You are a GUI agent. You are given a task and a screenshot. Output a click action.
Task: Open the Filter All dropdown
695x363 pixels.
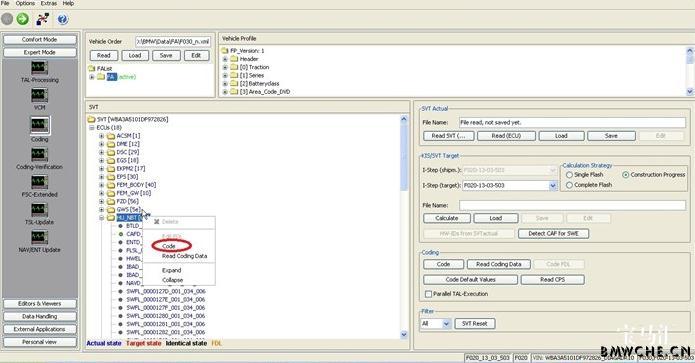[x=446, y=324]
